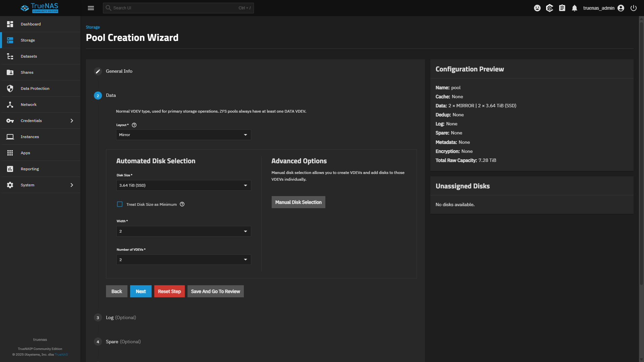Open the alerts bell icon
The height and width of the screenshot is (362, 644).
coord(575,8)
